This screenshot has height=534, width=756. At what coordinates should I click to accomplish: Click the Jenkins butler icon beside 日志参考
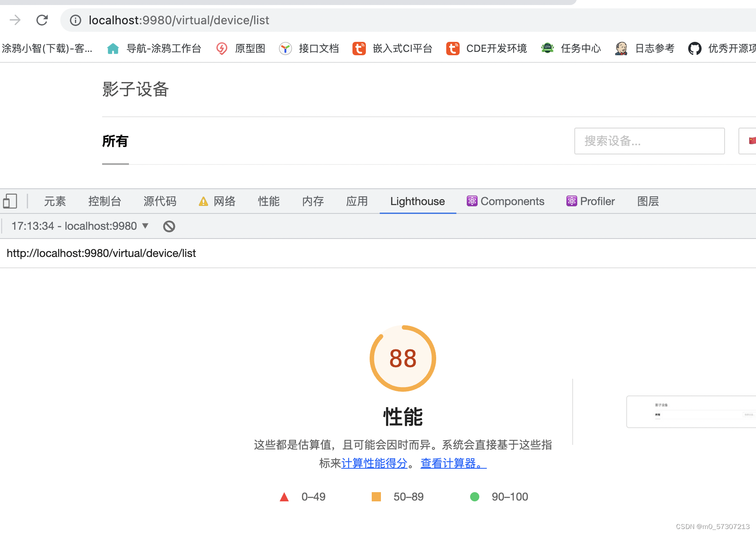621,49
